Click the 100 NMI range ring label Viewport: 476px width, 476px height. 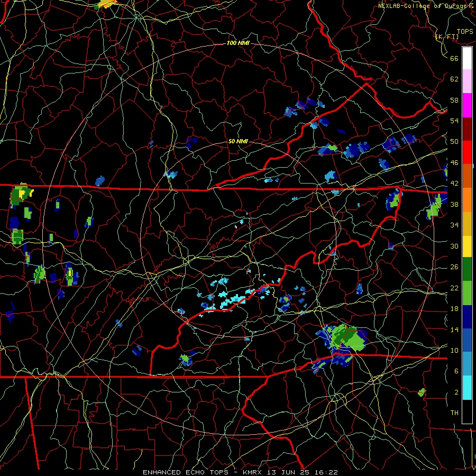point(238,43)
